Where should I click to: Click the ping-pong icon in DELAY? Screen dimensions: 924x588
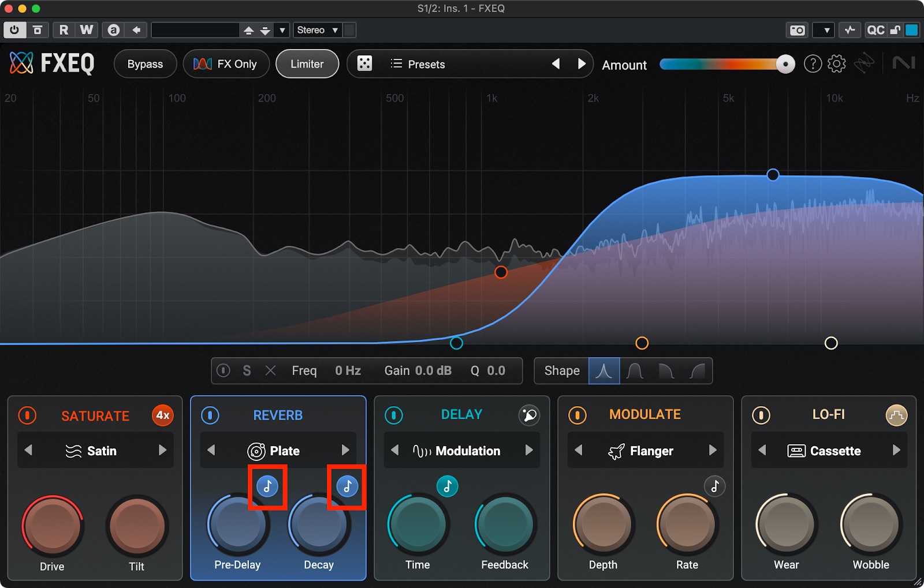pos(529,415)
